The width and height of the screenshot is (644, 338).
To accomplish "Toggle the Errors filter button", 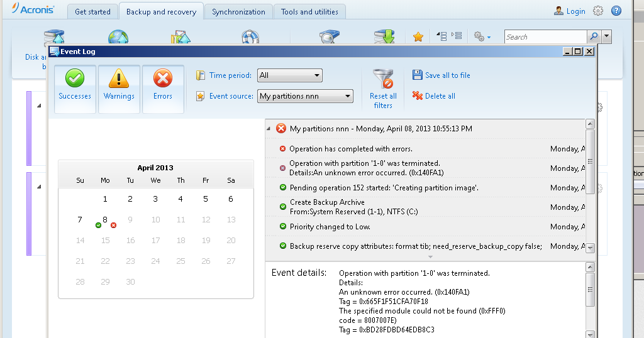I will (x=163, y=89).
